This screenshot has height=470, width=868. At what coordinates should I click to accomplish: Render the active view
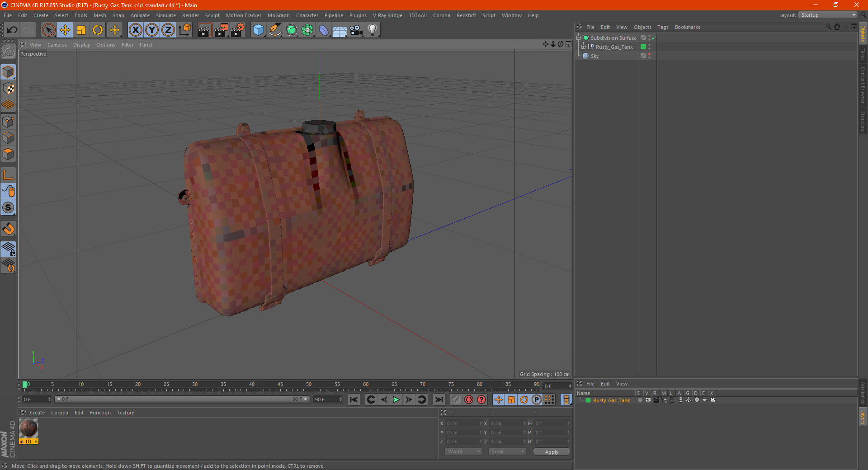[x=204, y=30]
